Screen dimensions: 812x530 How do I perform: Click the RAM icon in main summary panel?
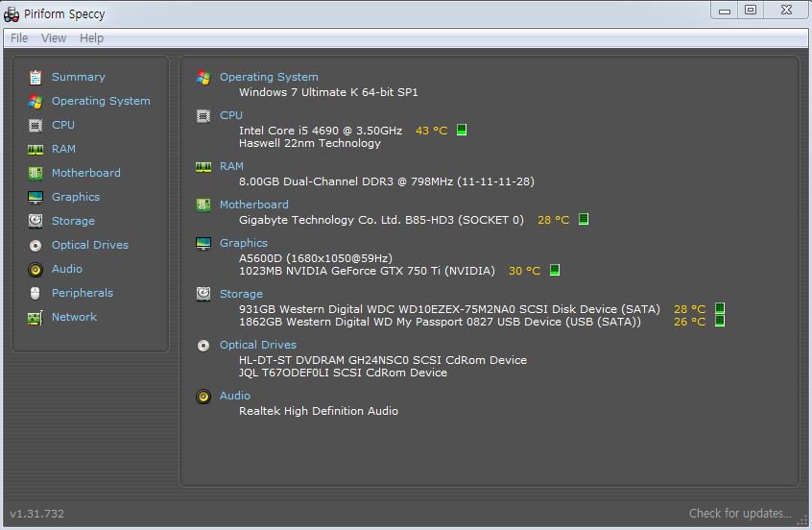[203, 167]
